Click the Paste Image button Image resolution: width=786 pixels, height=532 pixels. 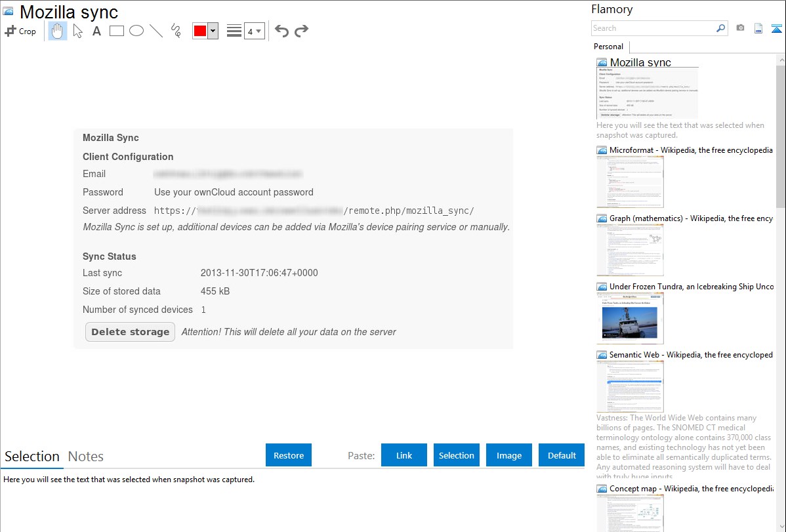click(508, 455)
